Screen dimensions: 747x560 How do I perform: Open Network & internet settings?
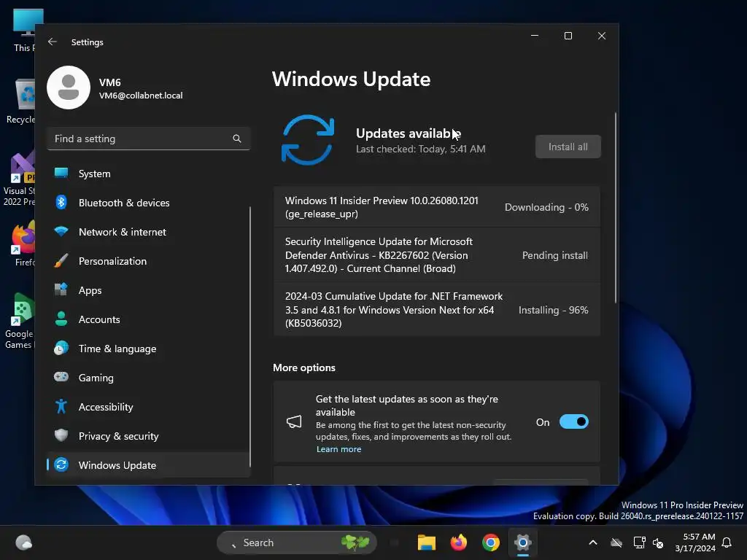(149, 232)
